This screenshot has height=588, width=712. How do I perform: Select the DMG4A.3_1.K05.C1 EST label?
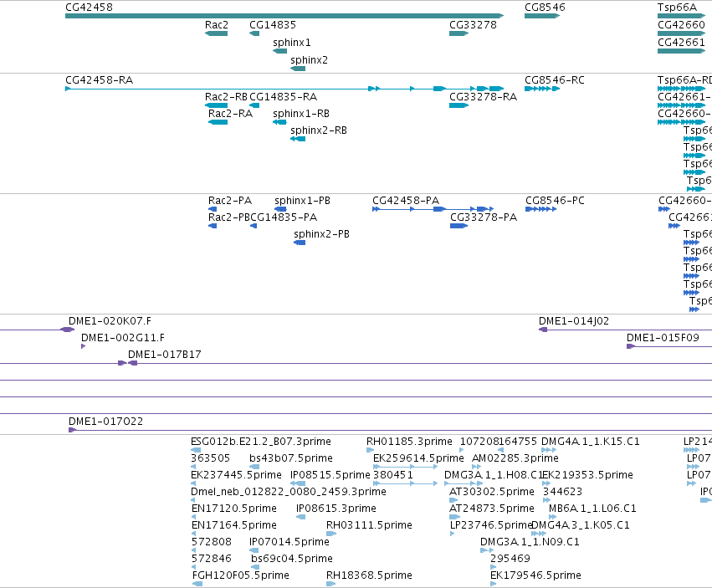pos(581,525)
